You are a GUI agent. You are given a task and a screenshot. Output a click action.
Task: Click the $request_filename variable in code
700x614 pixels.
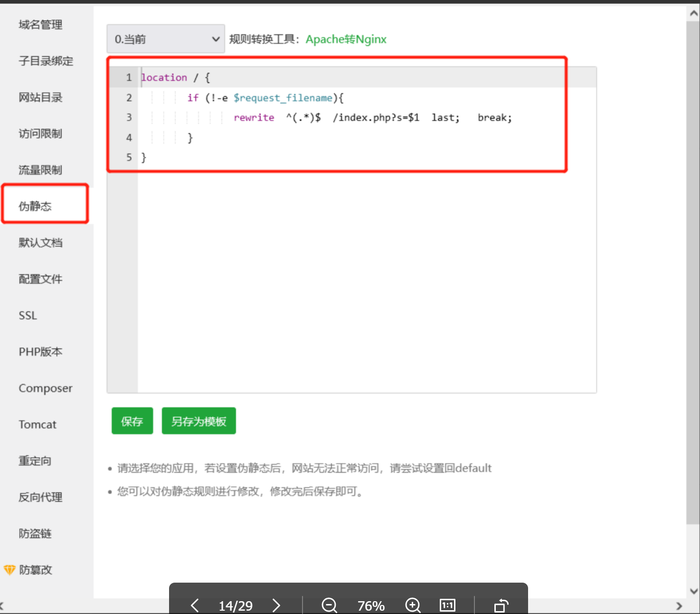283,98
